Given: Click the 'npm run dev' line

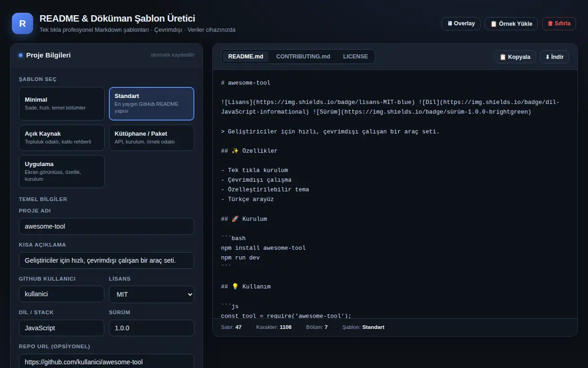Looking at the screenshot, I should coord(240,258).
